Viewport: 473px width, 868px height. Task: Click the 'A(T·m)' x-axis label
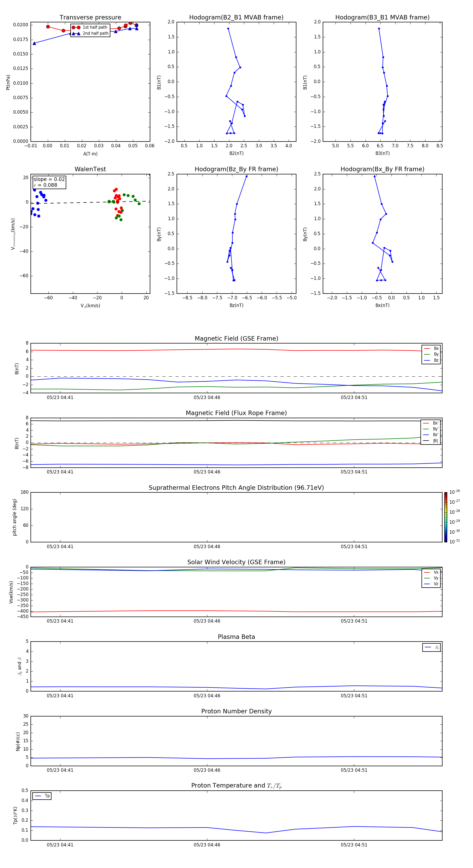[x=90, y=154]
